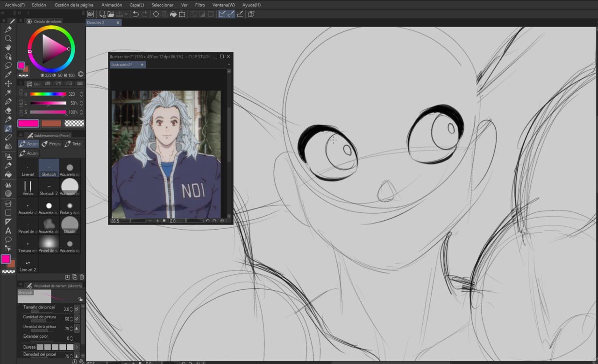Pick the Eyedropper tool

coord(8,74)
